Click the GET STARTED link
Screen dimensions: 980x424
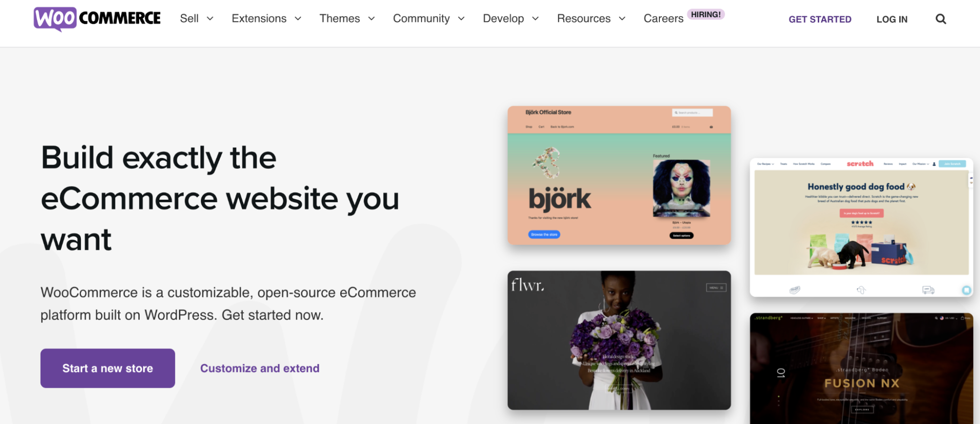click(x=820, y=19)
